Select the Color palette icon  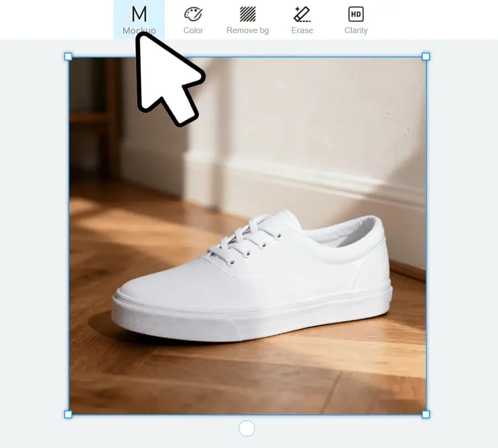pyautogui.click(x=193, y=14)
